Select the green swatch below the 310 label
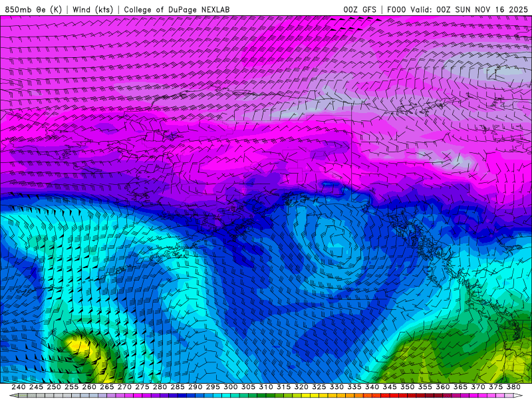 261,396
